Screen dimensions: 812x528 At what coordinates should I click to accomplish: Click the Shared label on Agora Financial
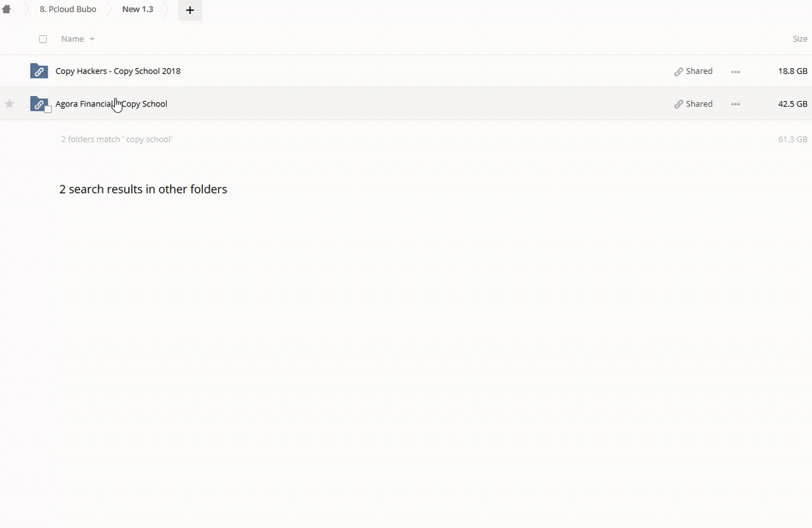(x=698, y=104)
